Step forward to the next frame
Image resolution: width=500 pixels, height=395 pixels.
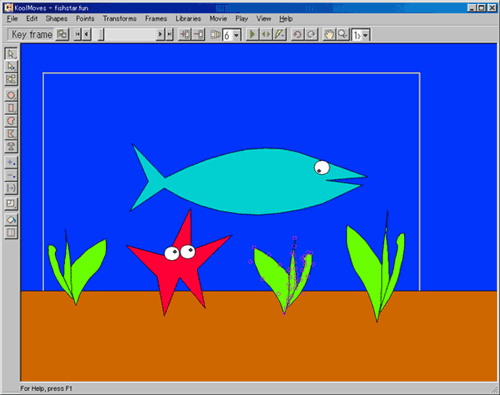click(x=160, y=34)
